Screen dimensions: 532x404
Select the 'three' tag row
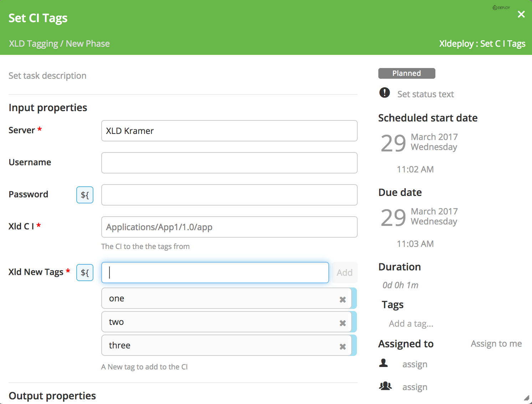(226, 345)
